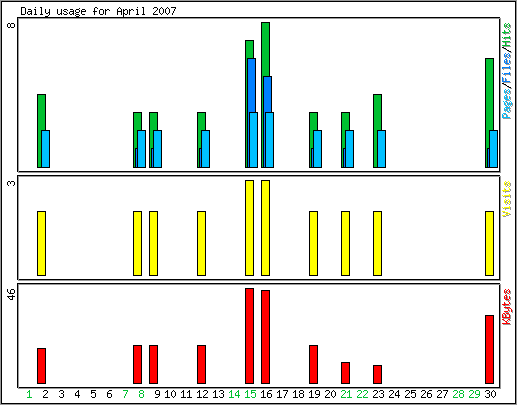Image resolution: width=517 pixels, height=405 pixels.
Task: Click the light blue Pages bar on day 12
Action: 206,149
